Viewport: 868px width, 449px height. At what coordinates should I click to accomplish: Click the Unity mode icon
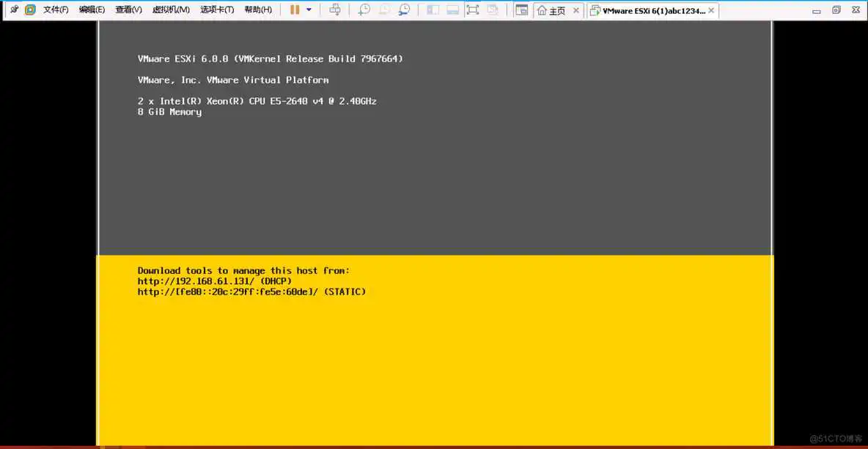pos(492,10)
